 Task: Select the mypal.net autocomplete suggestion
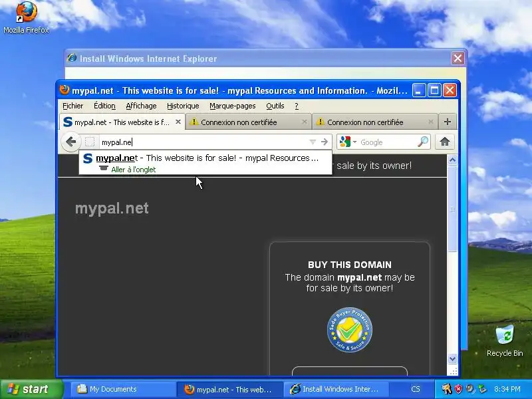[x=205, y=162]
